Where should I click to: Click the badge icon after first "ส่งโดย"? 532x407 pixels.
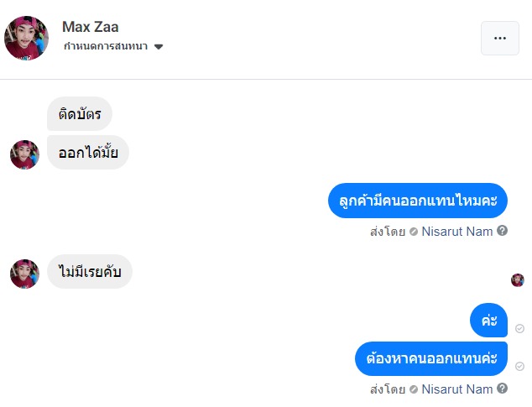(x=414, y=231)
